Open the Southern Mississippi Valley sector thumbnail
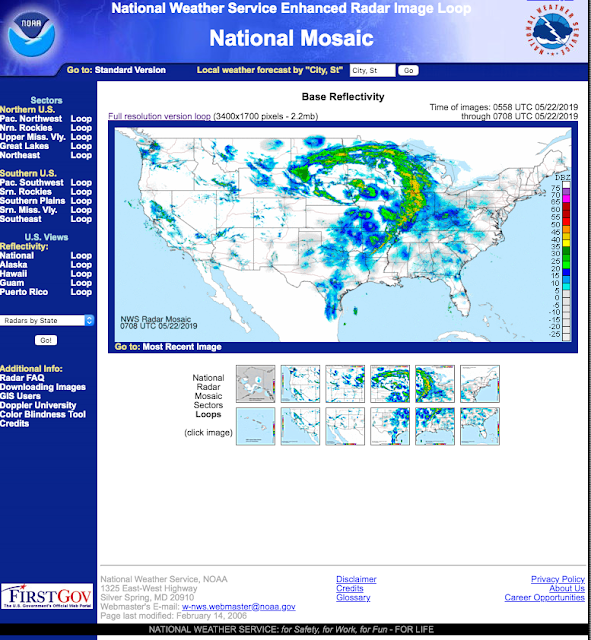591x640 pixels. click(435, 426)
